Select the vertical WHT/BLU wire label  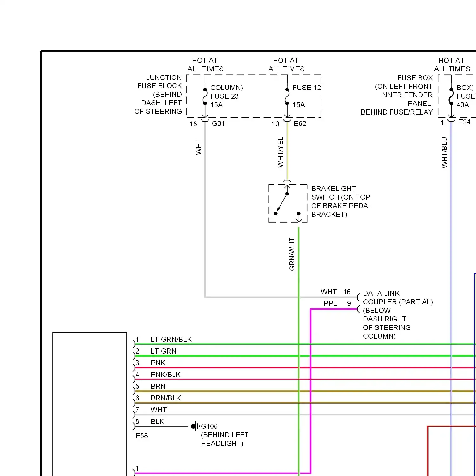tap(444, 152)
